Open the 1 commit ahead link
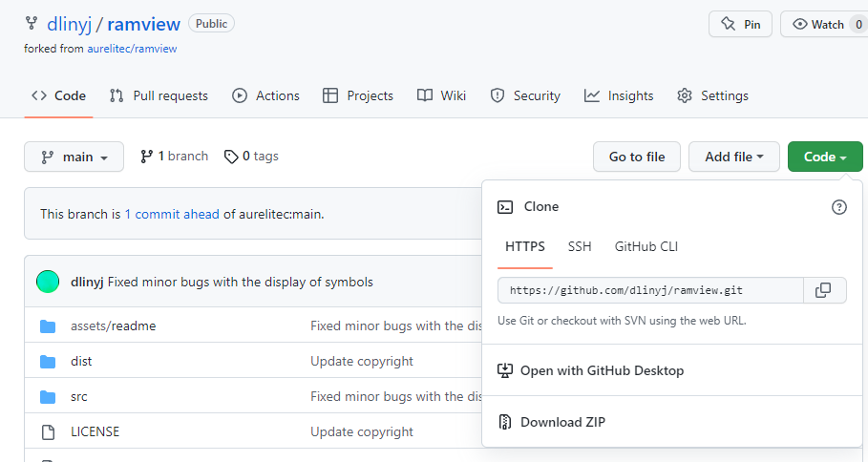The height and width of the screenshot is (462, 868). click(x=172, y=214)
